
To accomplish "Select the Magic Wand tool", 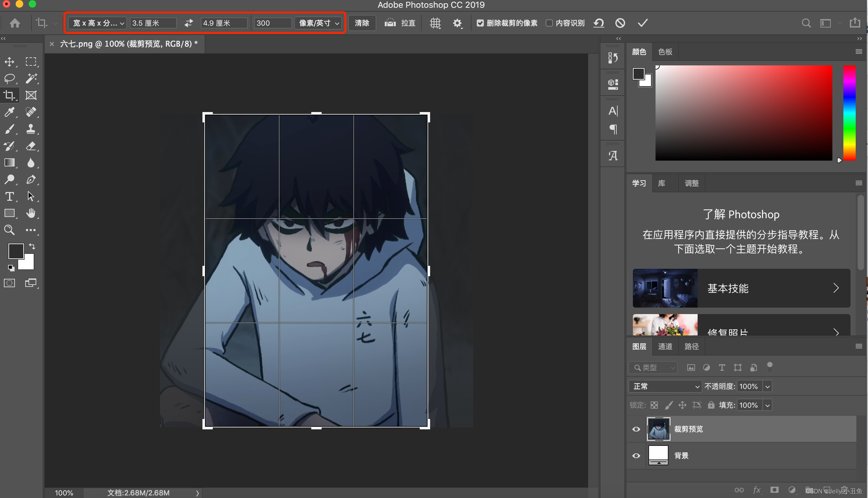I will (31, 78).
